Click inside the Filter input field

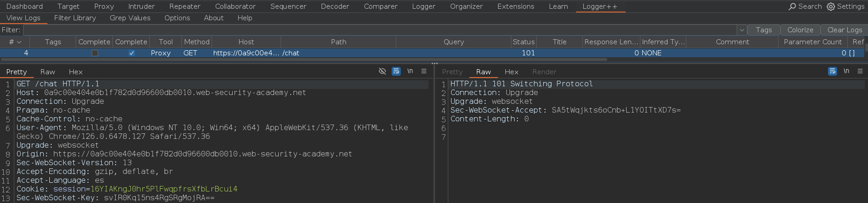click(x=380, y=30)
